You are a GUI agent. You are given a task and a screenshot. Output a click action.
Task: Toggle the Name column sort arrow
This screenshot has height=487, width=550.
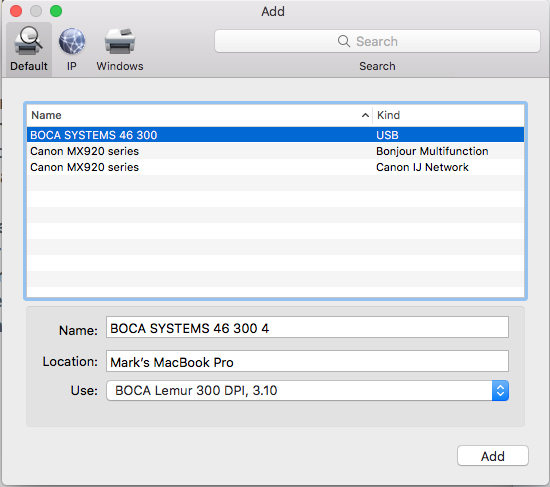coord(365,115)
